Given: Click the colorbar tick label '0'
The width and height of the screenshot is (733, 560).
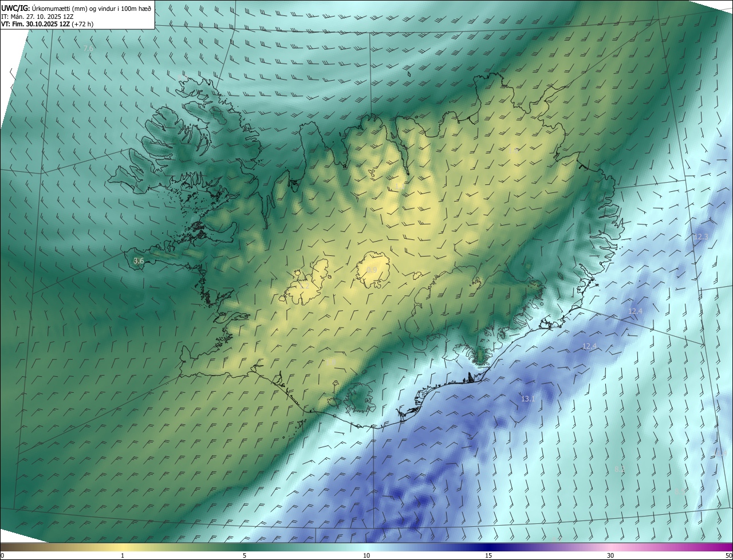Looking at the screenshot, I should point(2,555).
